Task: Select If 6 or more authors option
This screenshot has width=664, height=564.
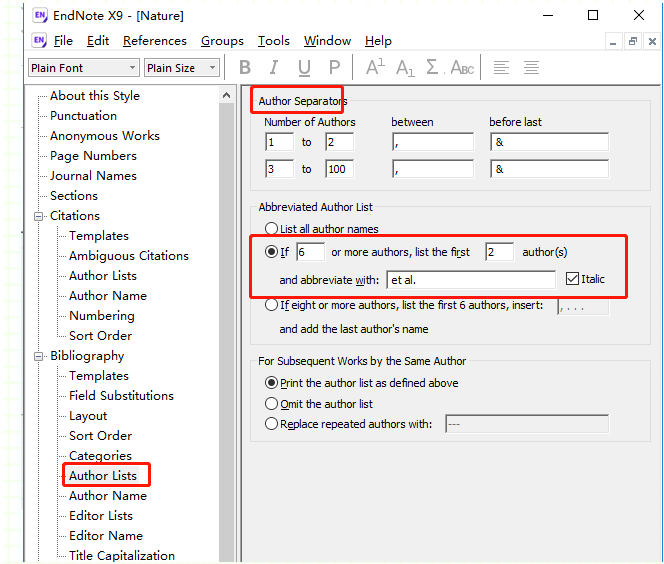Action: 271,252
